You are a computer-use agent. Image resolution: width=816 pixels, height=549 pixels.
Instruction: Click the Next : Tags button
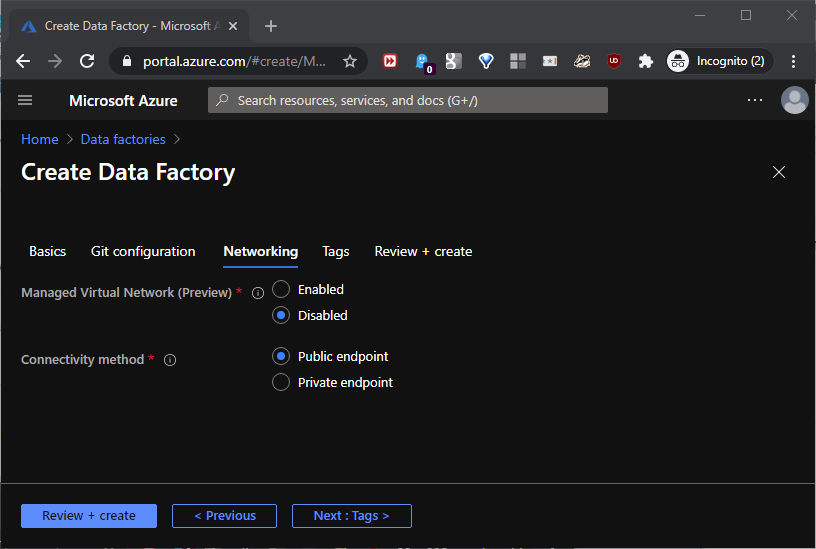(x=351, y=516)
